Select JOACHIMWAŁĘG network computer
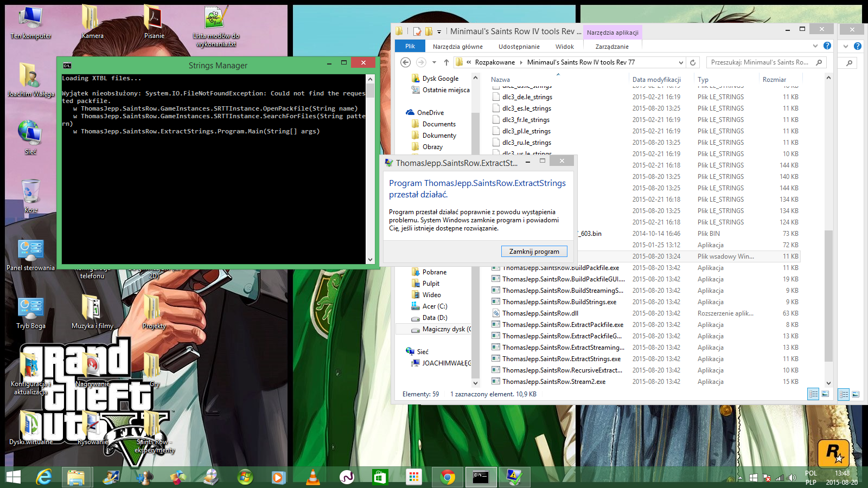868x488 pixels. [441, 363]
